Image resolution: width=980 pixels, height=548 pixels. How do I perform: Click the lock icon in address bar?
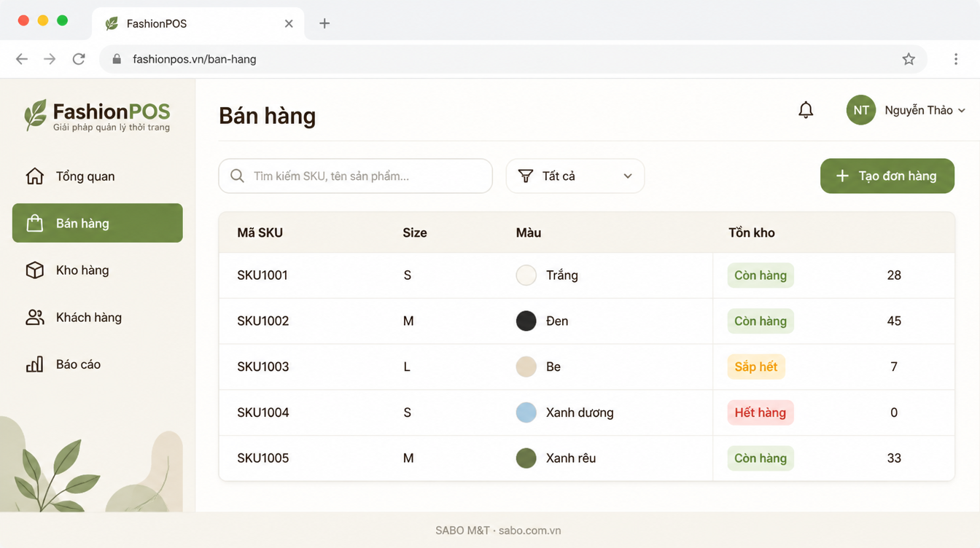pyautogui.click(x=116, y=59)
